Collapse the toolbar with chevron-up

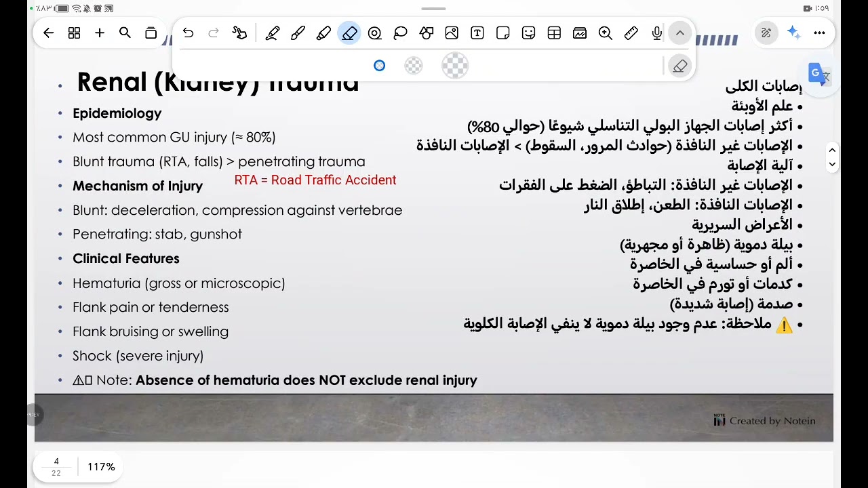[679, 33]
